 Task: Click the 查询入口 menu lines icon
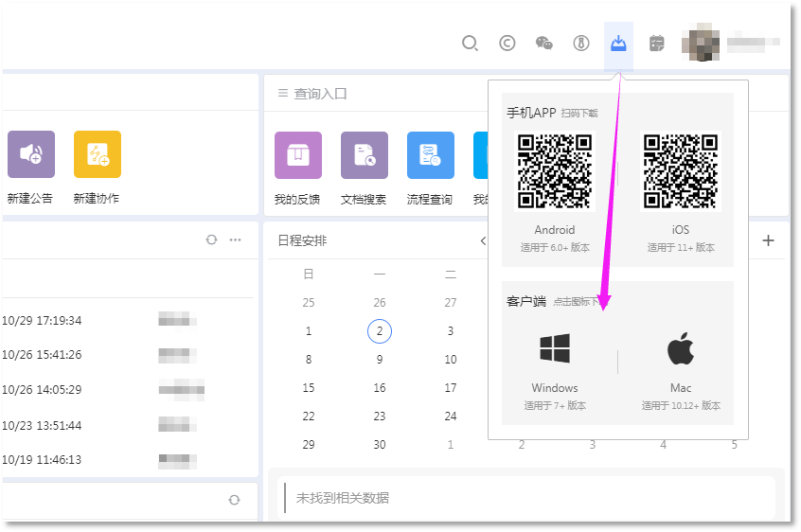(283, 94)
